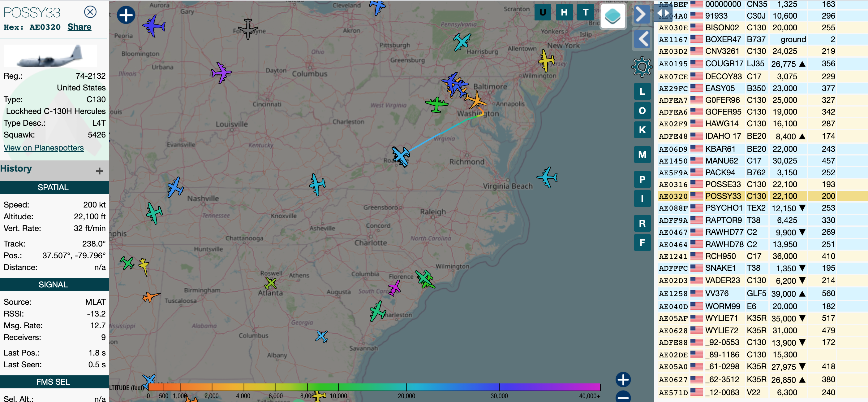Zoom in with the map plus button

click(x=623, y=379)
